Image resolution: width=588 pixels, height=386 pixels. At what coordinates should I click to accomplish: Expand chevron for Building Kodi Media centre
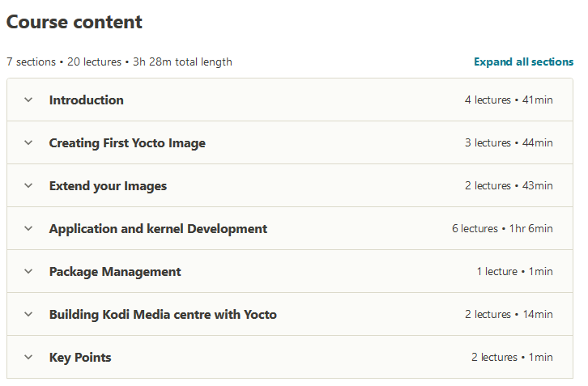coord(28,314)
